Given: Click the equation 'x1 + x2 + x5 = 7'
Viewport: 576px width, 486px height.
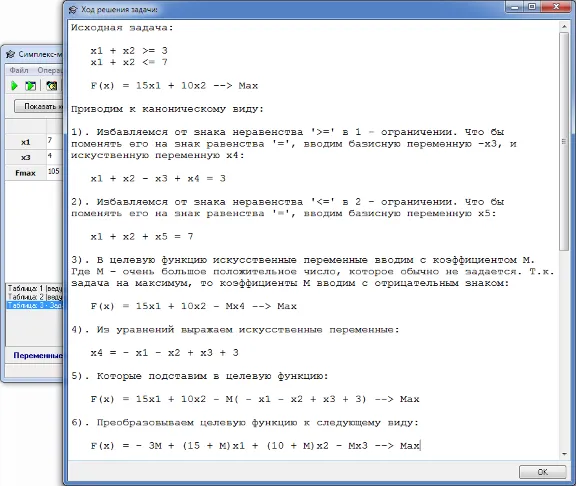Looking at the screenshot, I should [x=142, y=237].
